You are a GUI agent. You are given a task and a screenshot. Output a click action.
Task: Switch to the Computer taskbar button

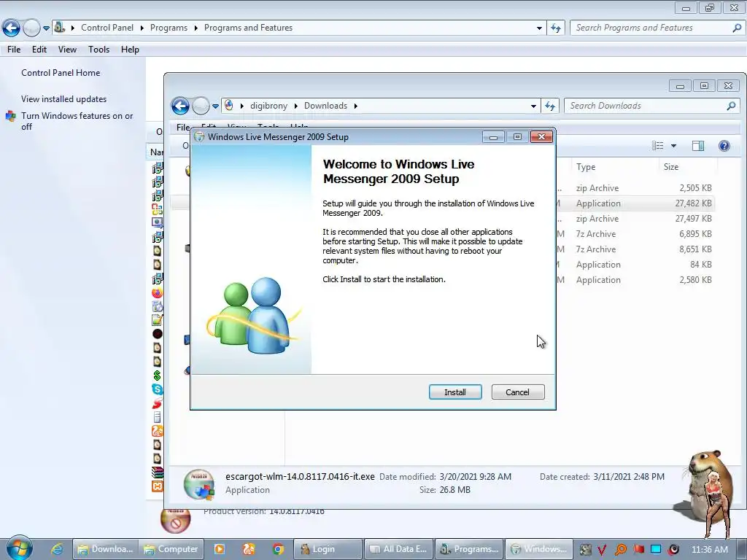tap(171, 549)
